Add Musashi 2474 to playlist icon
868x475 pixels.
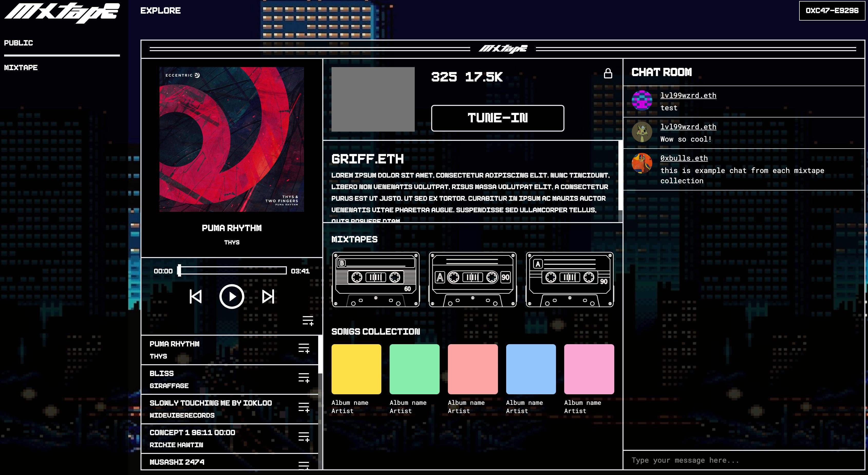[304, 465]
